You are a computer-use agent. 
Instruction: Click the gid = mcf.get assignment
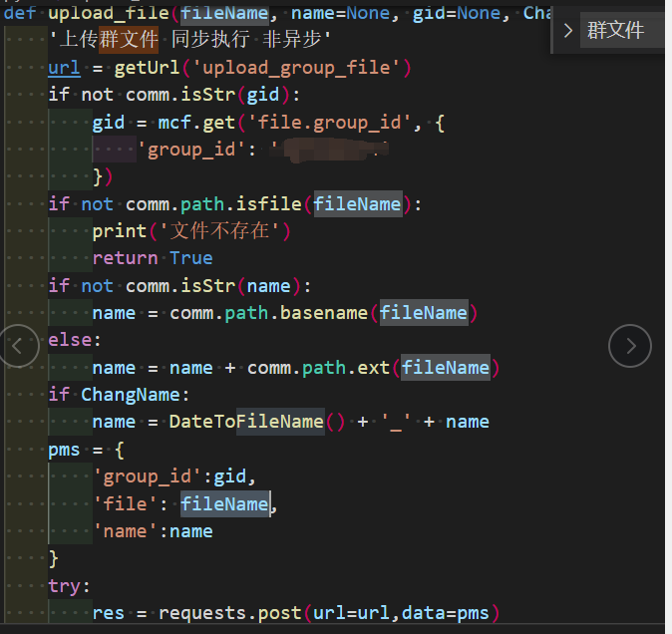coord(269,123)
